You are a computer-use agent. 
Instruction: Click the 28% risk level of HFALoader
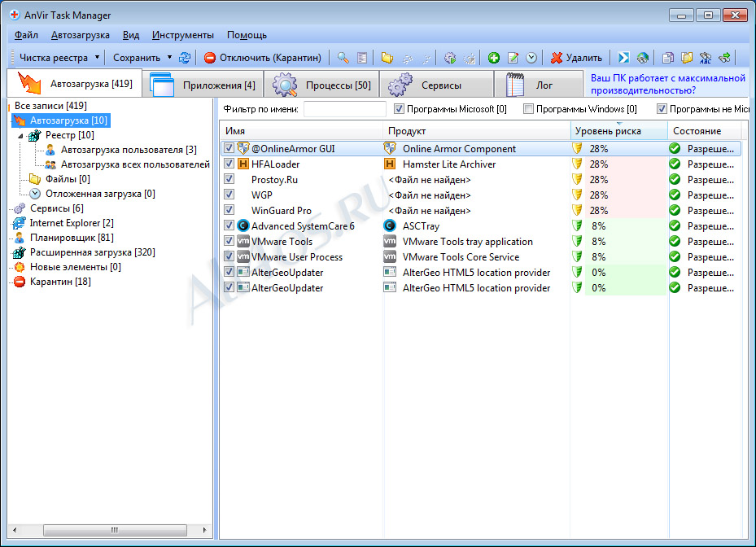click(x=598, y=164)
